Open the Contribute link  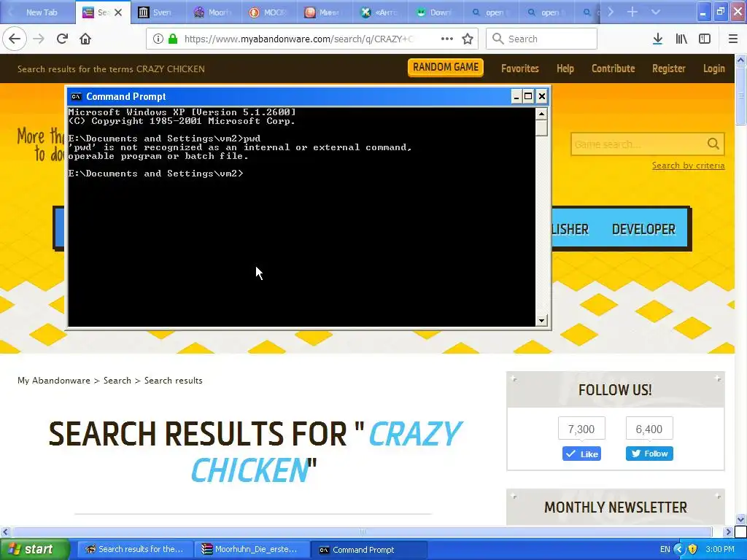[613, 69]
